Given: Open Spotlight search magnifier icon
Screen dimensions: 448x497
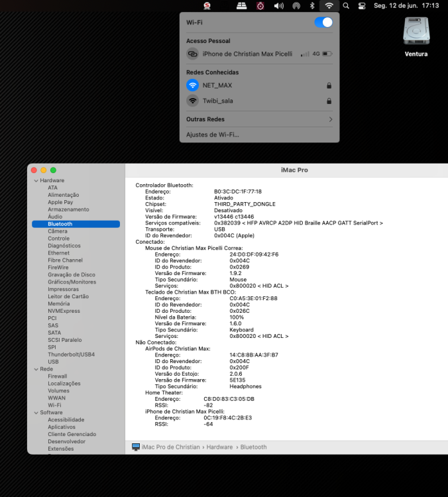Looking at the screenshot, I should [346, 6].
